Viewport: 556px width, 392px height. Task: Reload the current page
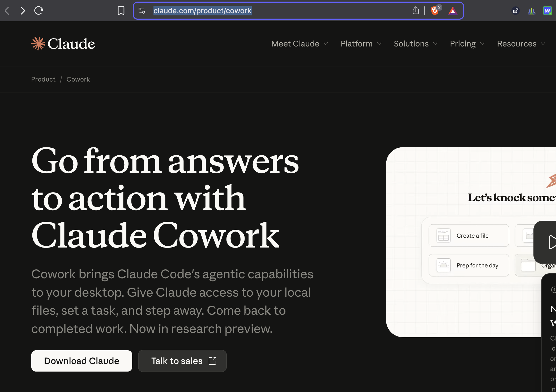pyautogui.click(x=39, y=11)
